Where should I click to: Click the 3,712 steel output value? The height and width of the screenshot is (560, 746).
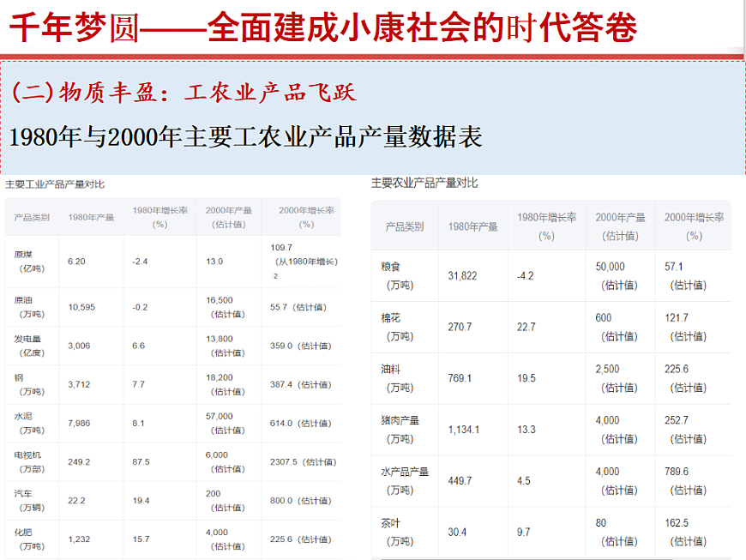(x=79, y=384)
